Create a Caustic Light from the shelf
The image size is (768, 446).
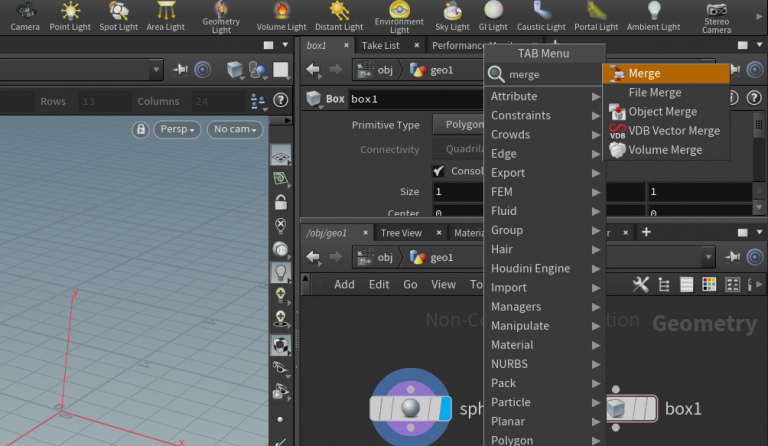(541, 17)
